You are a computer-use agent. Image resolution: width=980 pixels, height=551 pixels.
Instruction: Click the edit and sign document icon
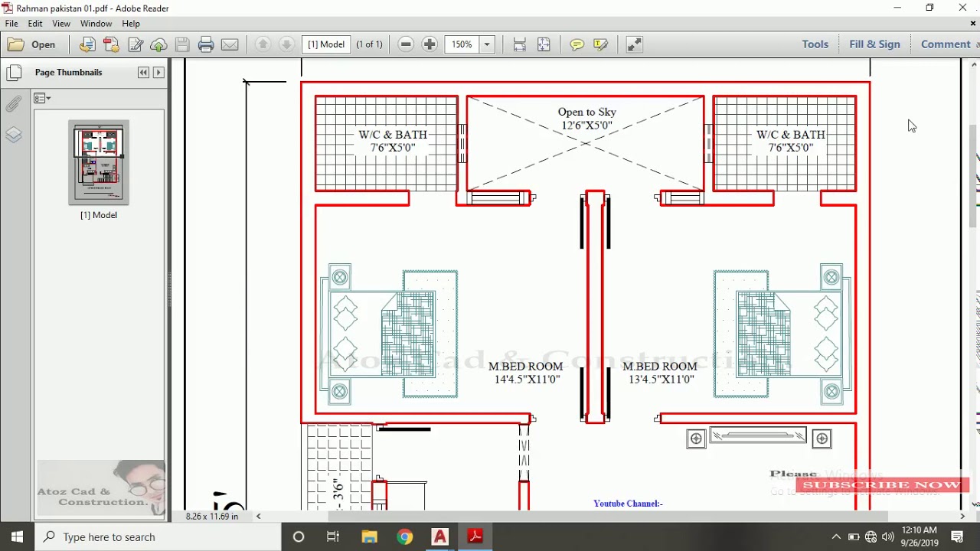click(136, 44)
